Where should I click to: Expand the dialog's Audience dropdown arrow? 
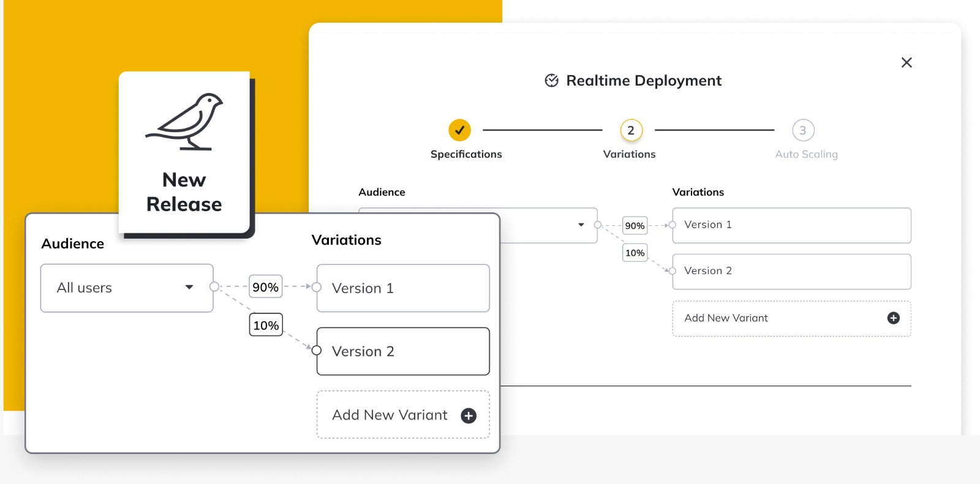pos(581,225)
